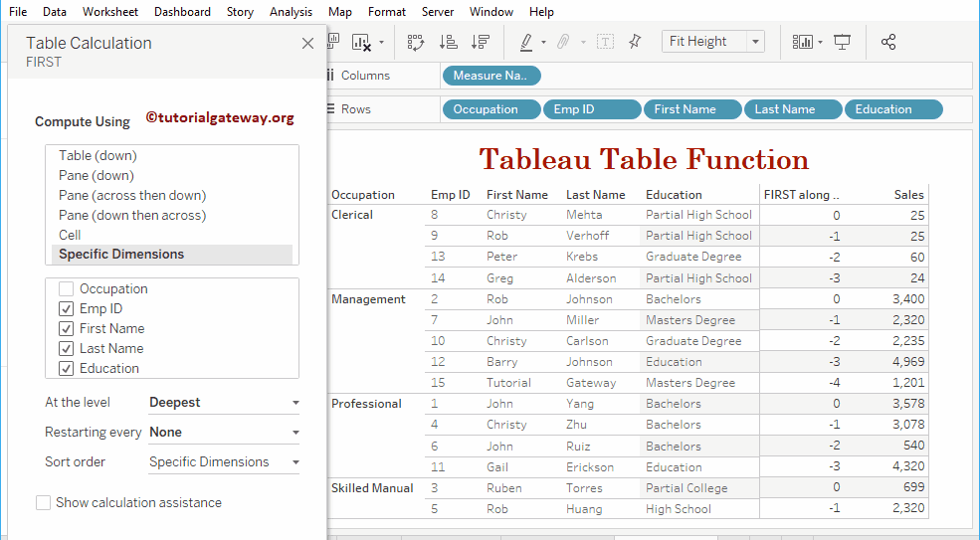980x540 pixels.
Task: Click the Sales column header
Action: click(908, 195)
